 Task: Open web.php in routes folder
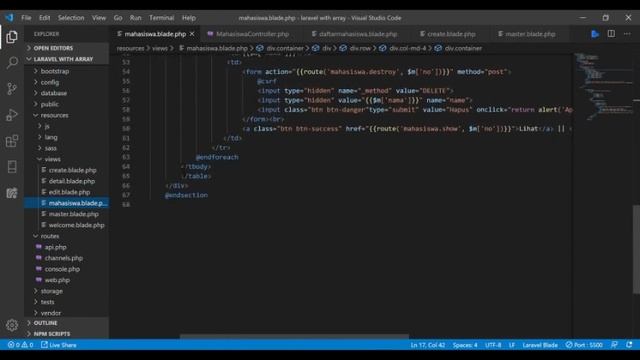[67, 280]
